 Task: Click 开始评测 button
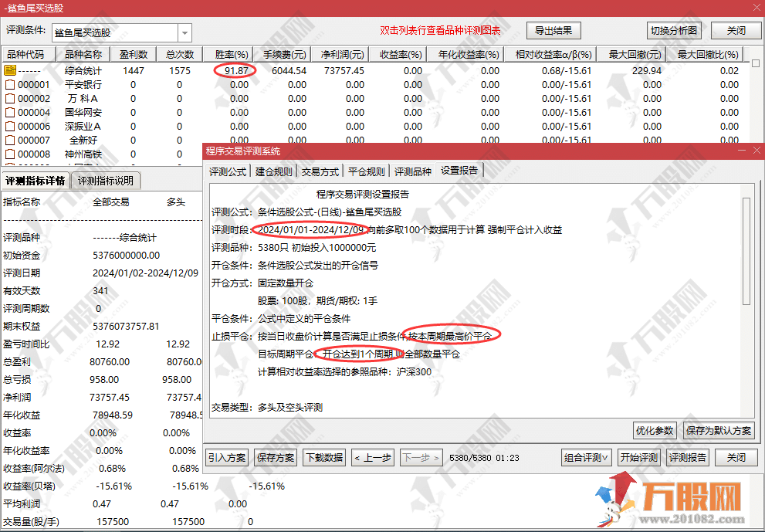click(639, 458)
